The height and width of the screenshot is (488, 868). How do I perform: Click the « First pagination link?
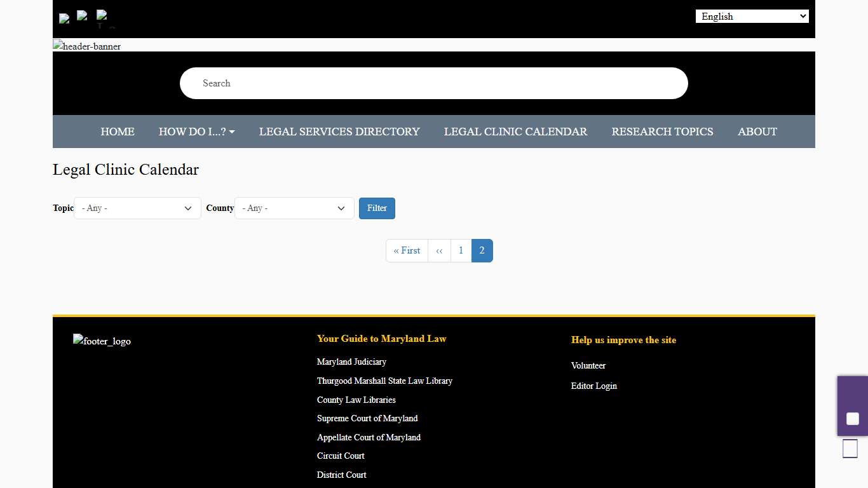(x=407, y=250)
